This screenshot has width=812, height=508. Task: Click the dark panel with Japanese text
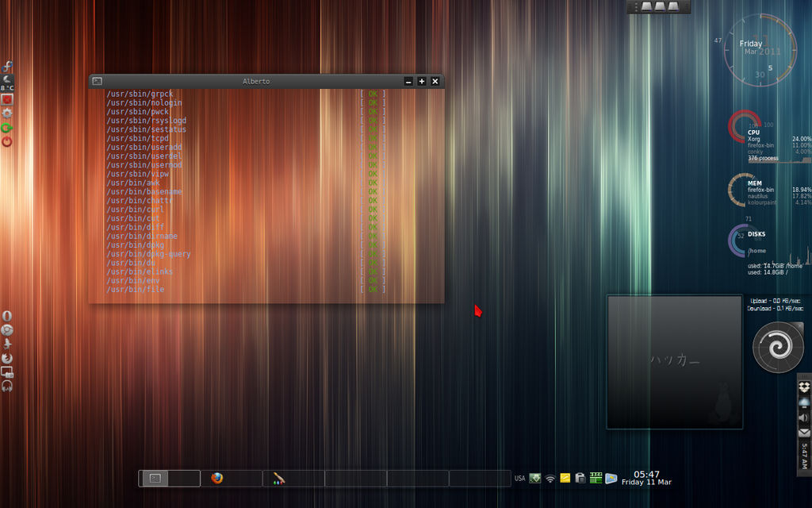675,362
